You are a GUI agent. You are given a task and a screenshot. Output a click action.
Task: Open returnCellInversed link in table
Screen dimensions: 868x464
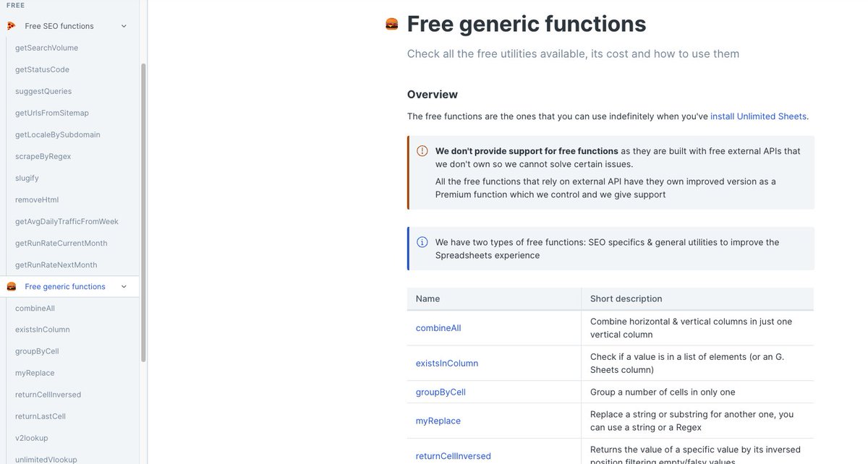click(x=454, y=456)
